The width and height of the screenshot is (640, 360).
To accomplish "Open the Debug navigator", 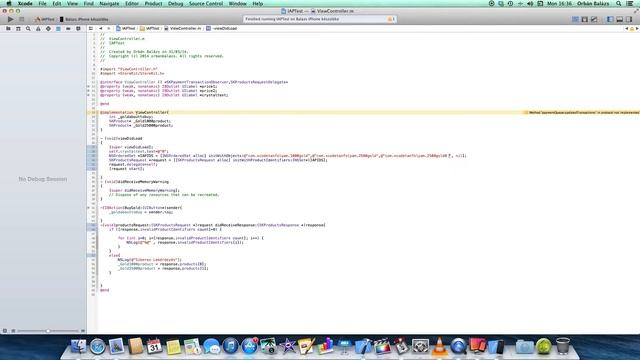I will click(58, 29).
